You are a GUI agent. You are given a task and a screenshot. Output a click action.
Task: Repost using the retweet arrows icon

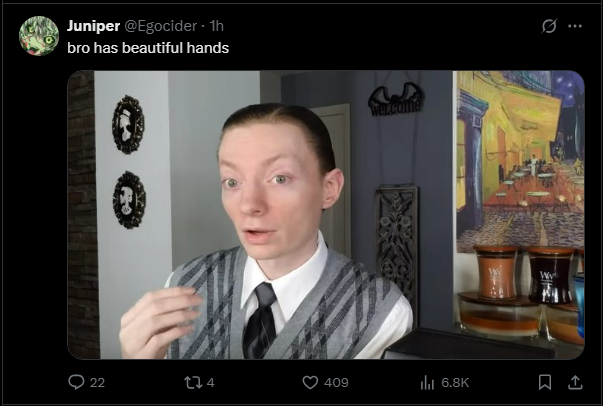pos(193,383)
